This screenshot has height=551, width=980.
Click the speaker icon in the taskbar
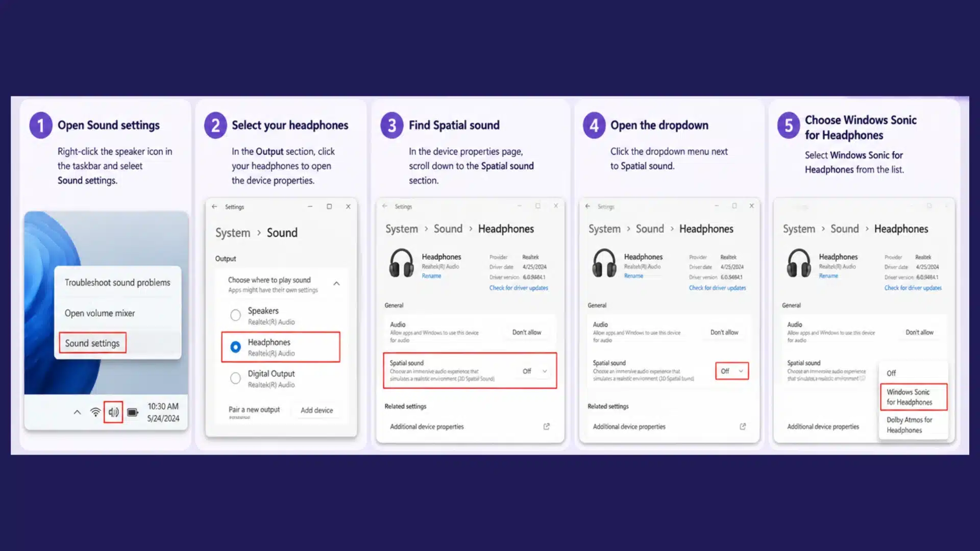tap(113, 412)
